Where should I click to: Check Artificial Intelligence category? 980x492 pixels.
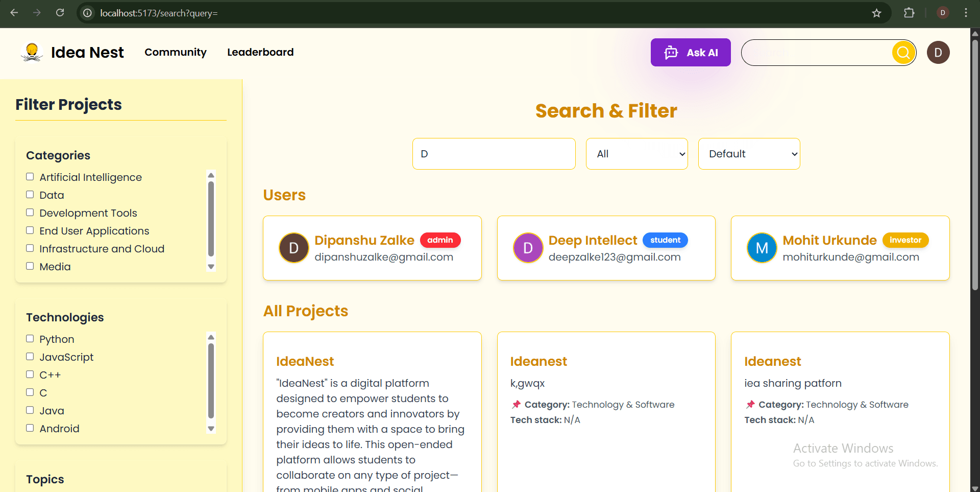tap(30, 177)
